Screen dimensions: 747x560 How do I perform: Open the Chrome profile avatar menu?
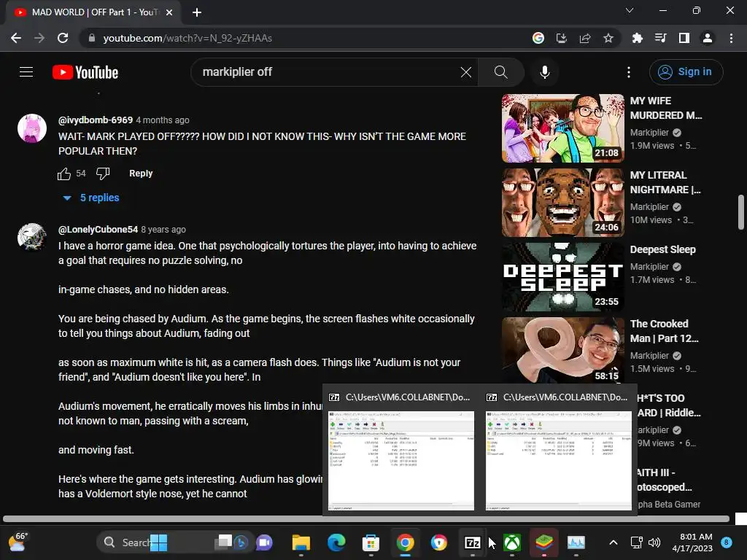(708, 38)
